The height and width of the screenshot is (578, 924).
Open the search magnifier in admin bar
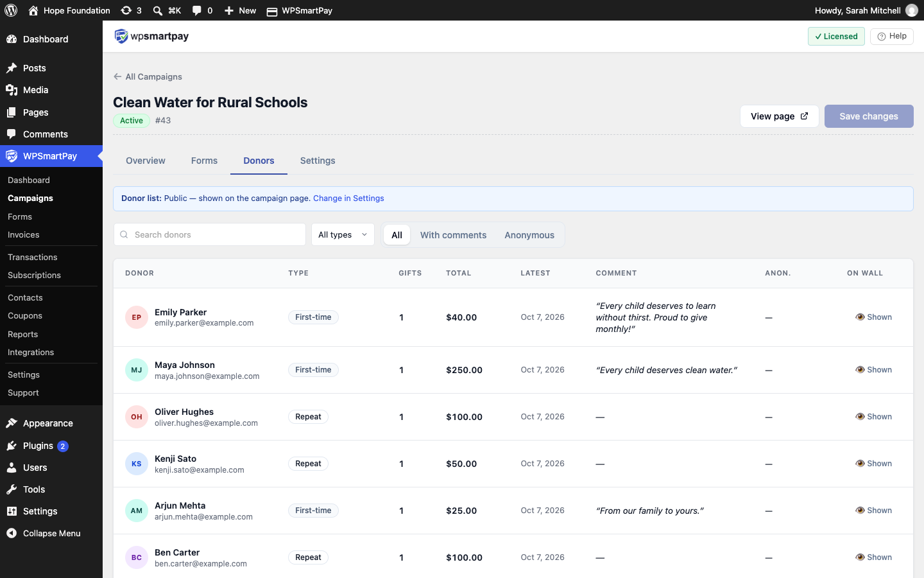(x=158, y=10)
